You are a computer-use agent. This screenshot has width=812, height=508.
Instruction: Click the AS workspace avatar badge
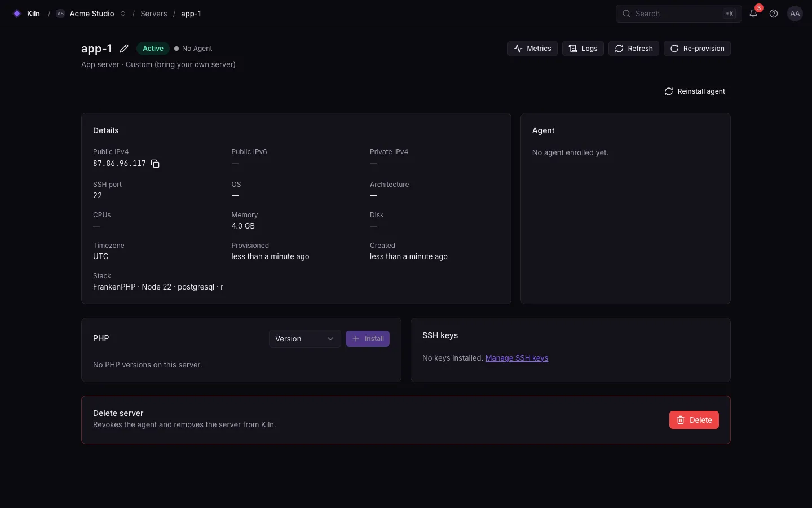(60, 14)
